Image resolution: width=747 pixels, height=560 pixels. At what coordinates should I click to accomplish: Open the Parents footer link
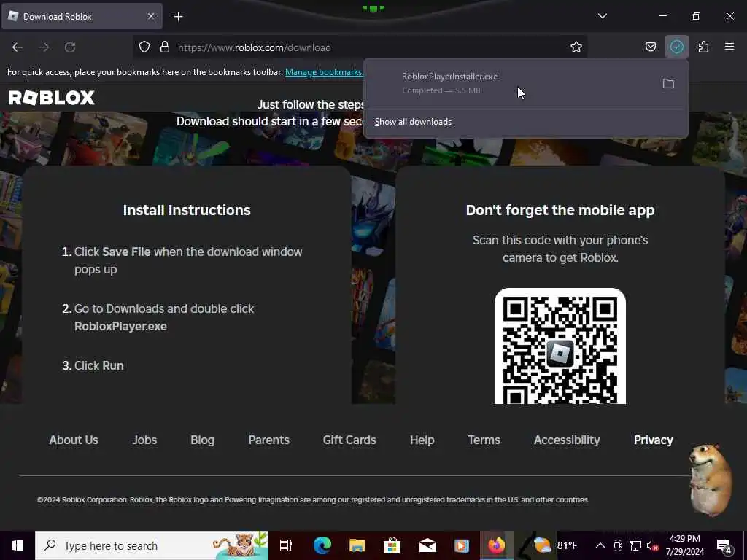point(268,440)
